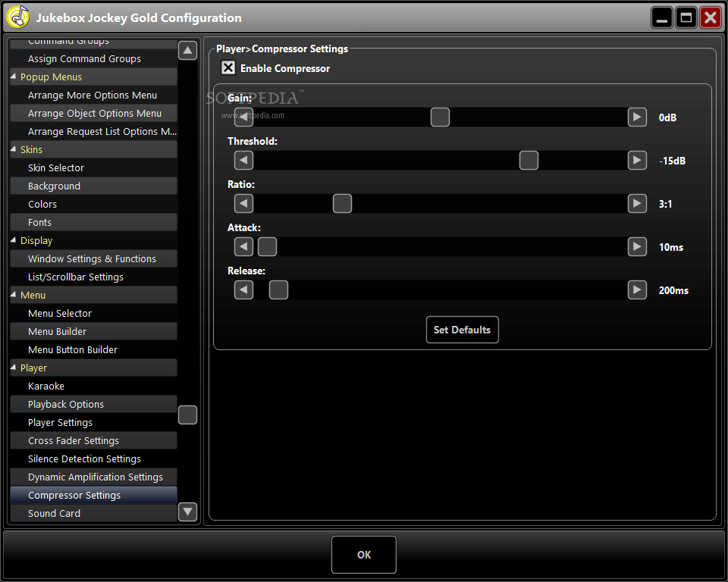Select the Gain slider handle

[440, 117]
